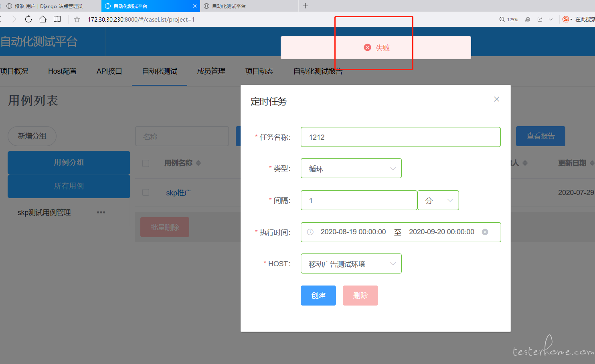The height and width of the screenshot is (364, 595).
Task: Open the 项目概况 menu
Action: [14, 71]
